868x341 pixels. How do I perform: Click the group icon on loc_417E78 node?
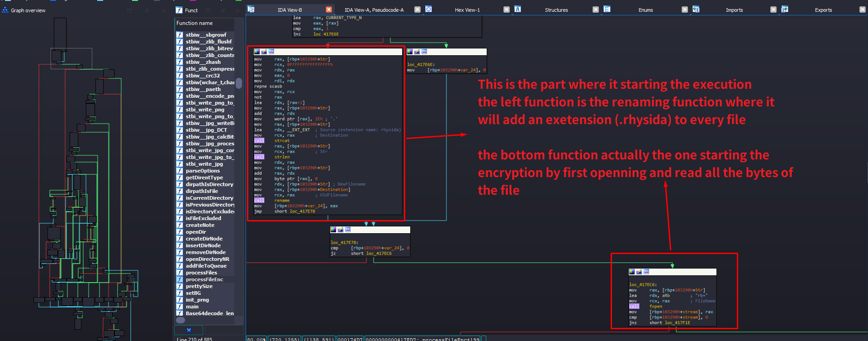348,230
